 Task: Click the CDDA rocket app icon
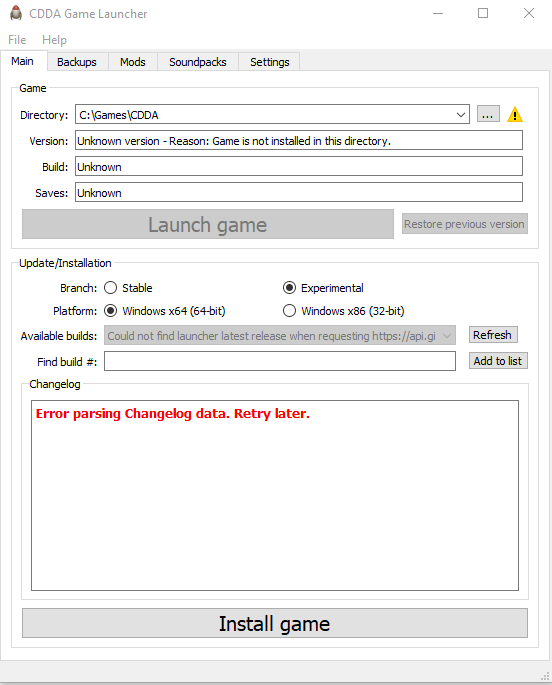click(16, 13)
